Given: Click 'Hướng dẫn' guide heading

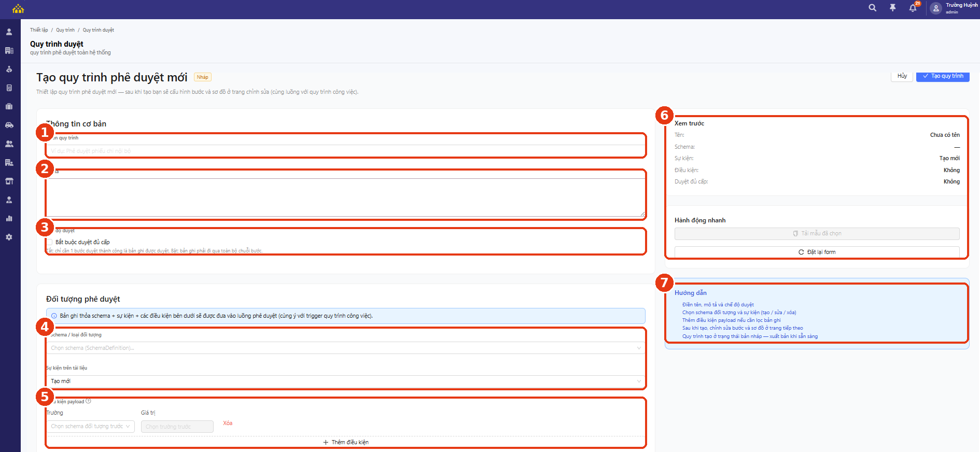Looking at the screenshot, I should tap(691, 293).
